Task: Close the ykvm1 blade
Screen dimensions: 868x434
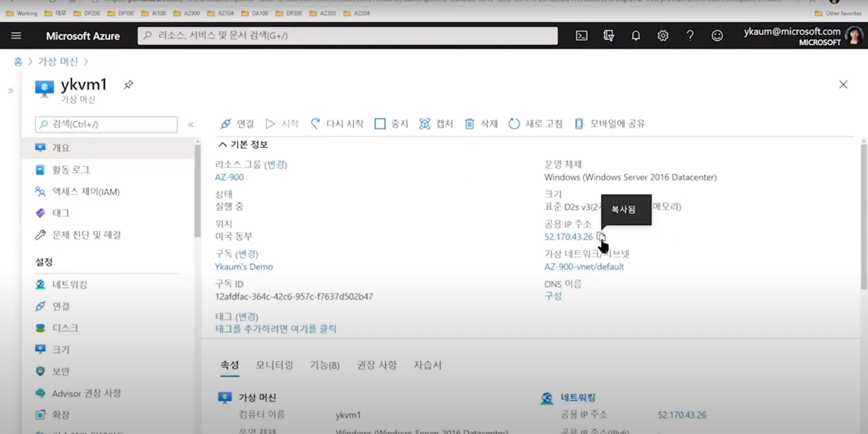Action: pyautogui.click(x=843, y=85)
